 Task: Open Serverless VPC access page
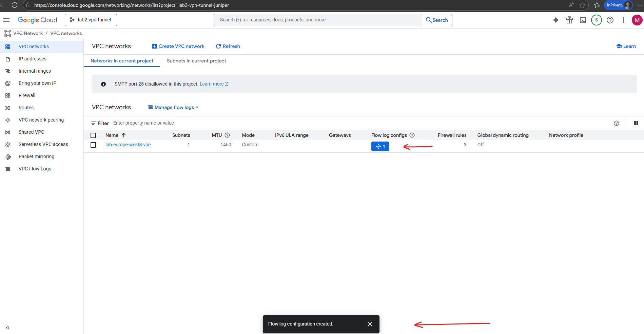click(43, 144)
